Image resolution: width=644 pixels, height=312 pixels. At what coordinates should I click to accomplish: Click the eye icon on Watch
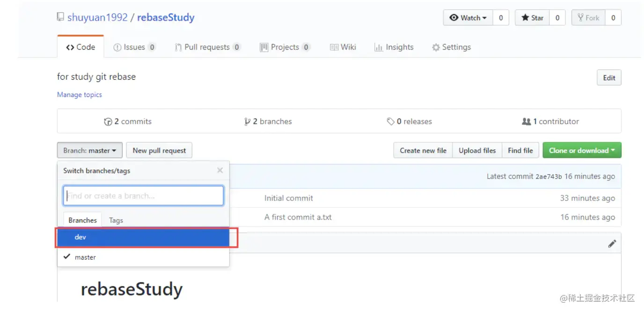pyautogui.click(x=454, y=18)
